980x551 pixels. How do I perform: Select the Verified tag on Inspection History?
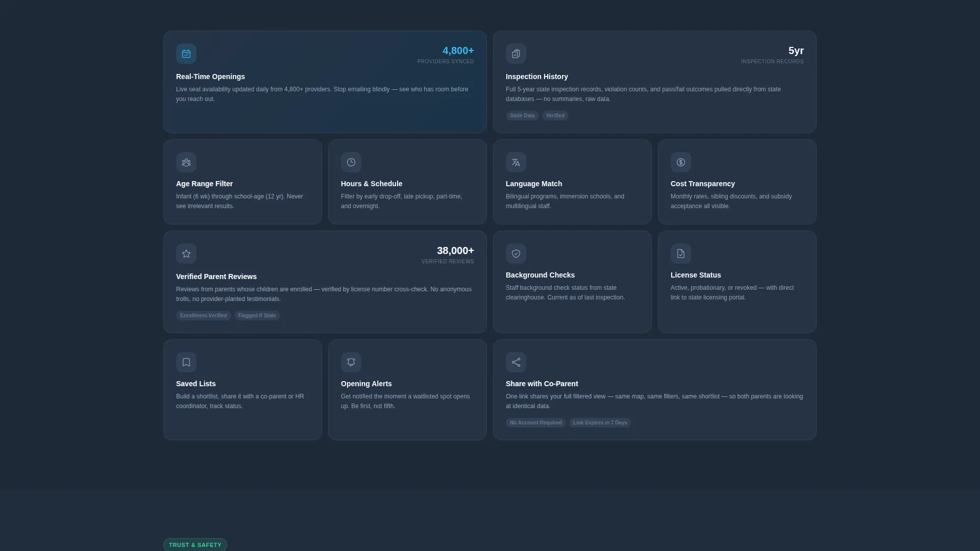click(555, 116)
